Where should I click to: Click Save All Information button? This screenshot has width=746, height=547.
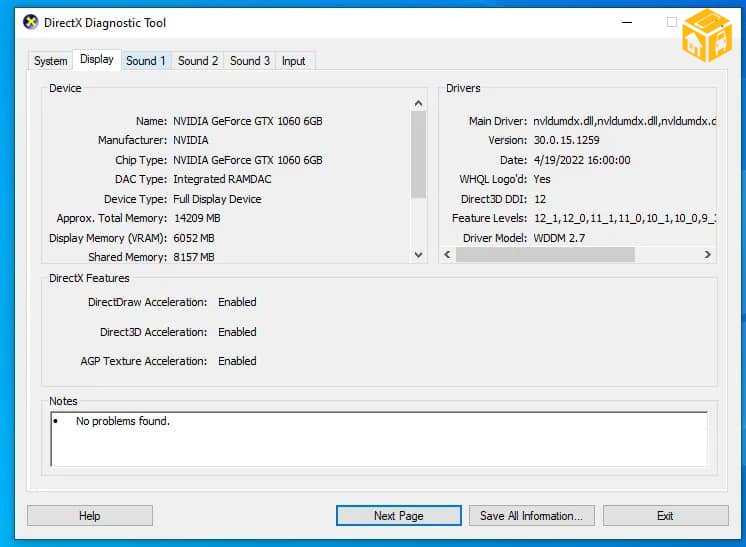click(531, 516)
